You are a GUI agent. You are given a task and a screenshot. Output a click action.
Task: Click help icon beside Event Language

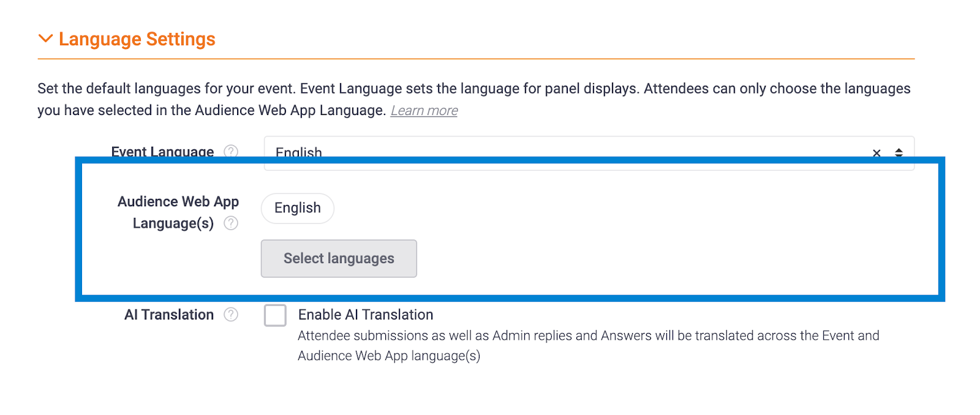point(231,151)
